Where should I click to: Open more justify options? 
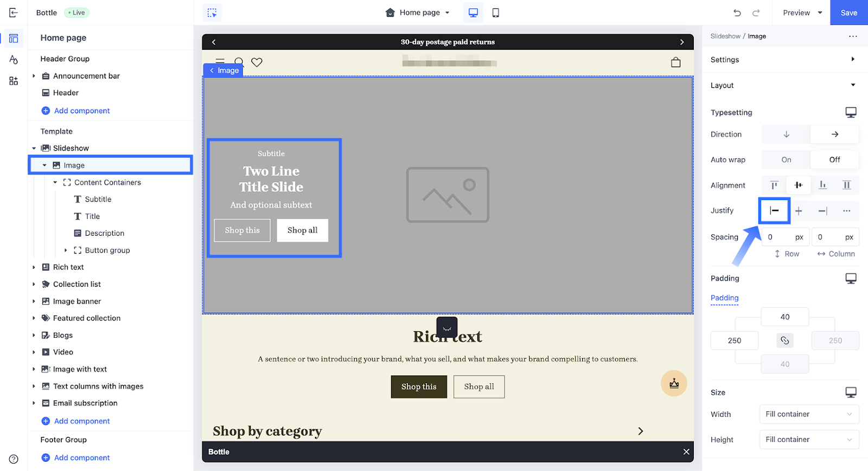pyautogui.click(x=846, y=211)
